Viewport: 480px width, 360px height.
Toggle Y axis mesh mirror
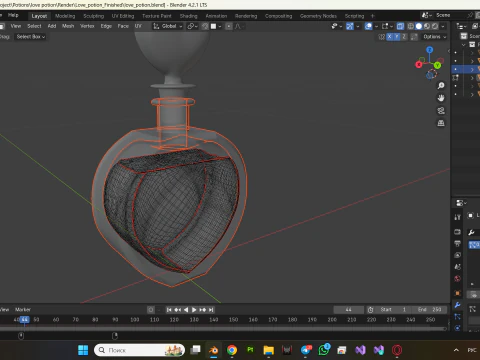(x=397, y=37)
